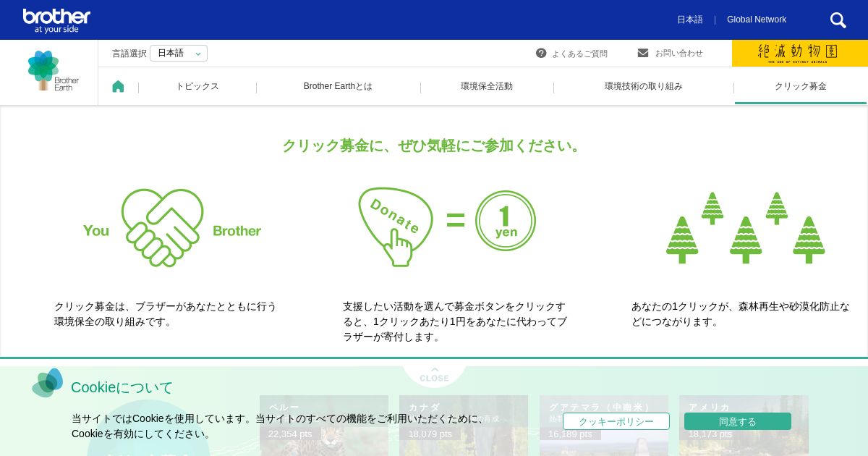Open the よくあるご質問 question mark icon

pyautogui.click(x=541, y=53)
